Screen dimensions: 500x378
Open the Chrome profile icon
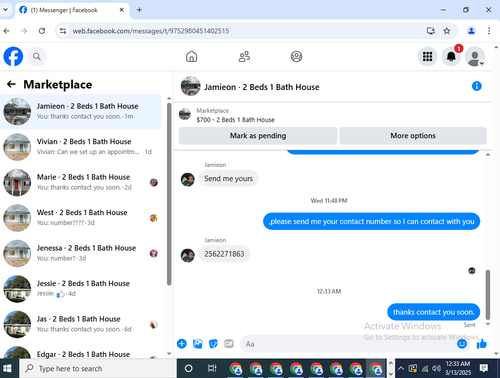471,31
